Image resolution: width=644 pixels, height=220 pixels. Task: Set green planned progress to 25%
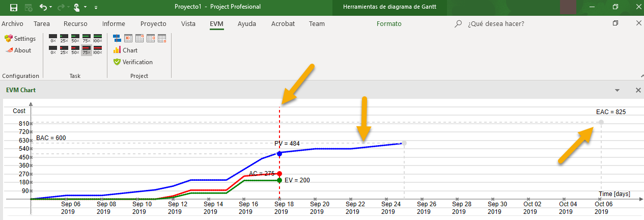[64, 38]
